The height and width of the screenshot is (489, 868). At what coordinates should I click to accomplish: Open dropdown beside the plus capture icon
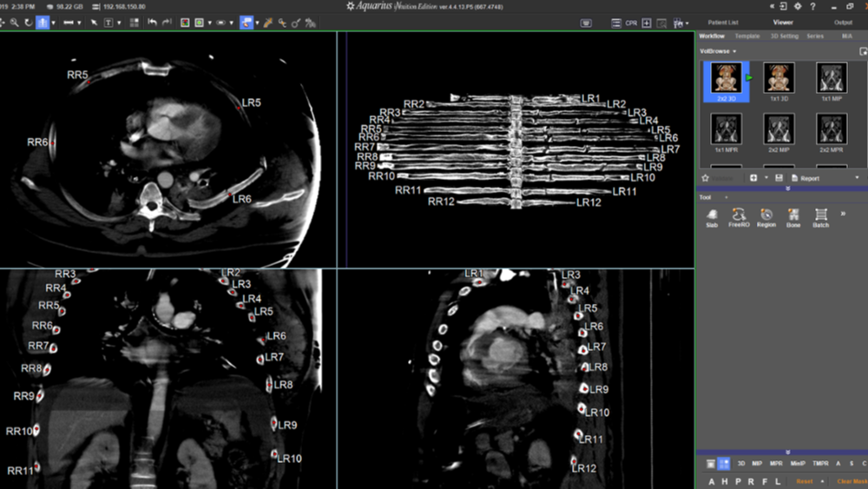tap(766, 178)
